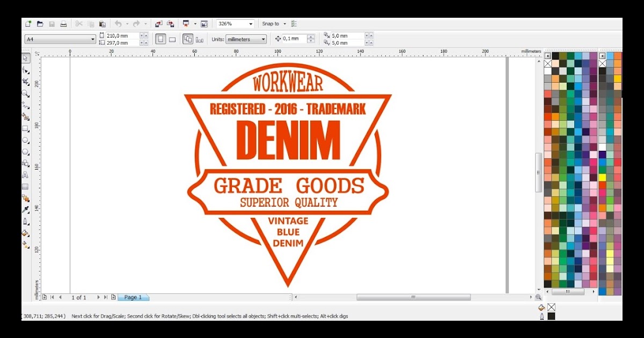644x338 pixels.
Task: Select the Zoom magnifier tool in toolbox
Action: (x=25, y=93)
